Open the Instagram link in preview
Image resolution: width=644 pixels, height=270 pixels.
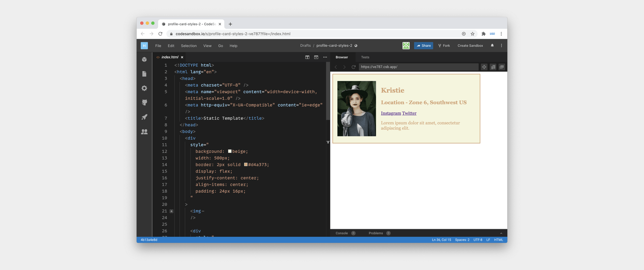pos(391,113)
